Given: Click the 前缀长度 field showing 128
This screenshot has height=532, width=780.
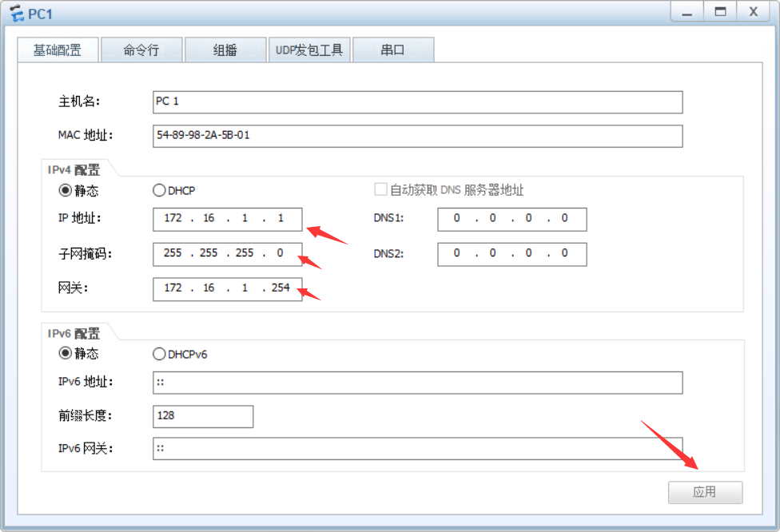Looking at the screenshot, I should click(203, 416).
